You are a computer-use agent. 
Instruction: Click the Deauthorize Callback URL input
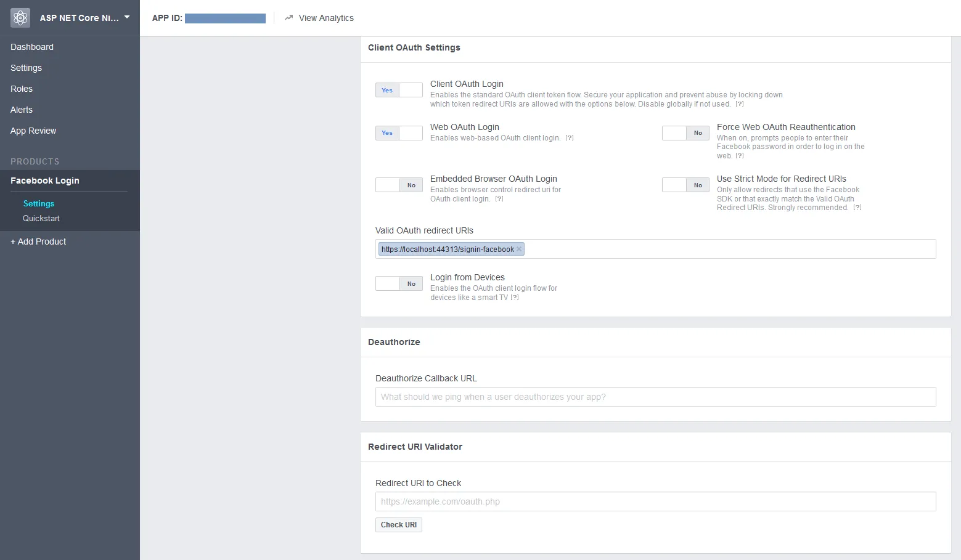656,397
